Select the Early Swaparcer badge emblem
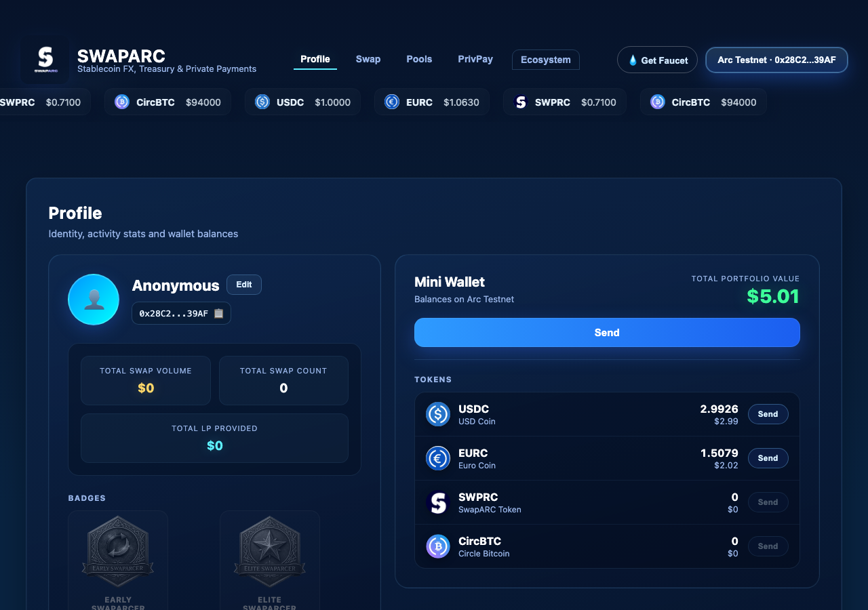868x610 pixels. (118, 552)
